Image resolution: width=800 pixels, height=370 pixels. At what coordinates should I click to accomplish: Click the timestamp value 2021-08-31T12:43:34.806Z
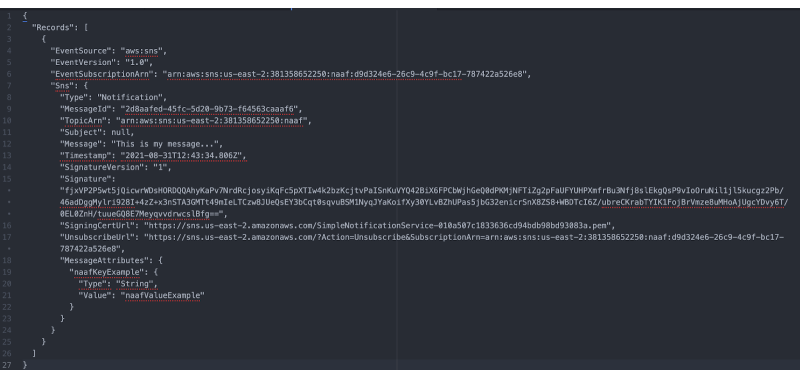(183, 156)
